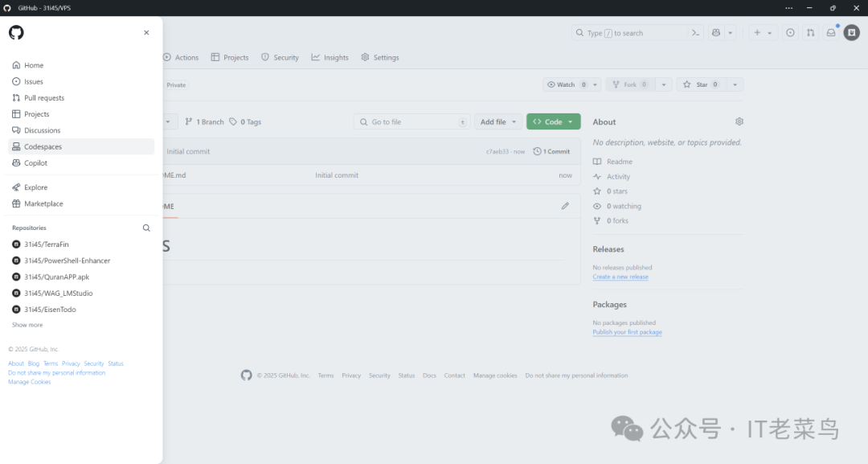Select Codespaces in the sidebar
This screenshot has width=868, height=464.
(x=81, y=146)
